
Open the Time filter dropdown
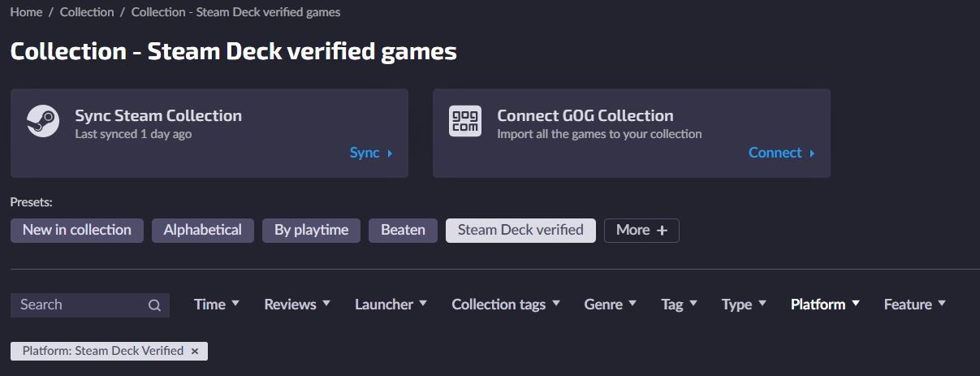tap(217, 305)
